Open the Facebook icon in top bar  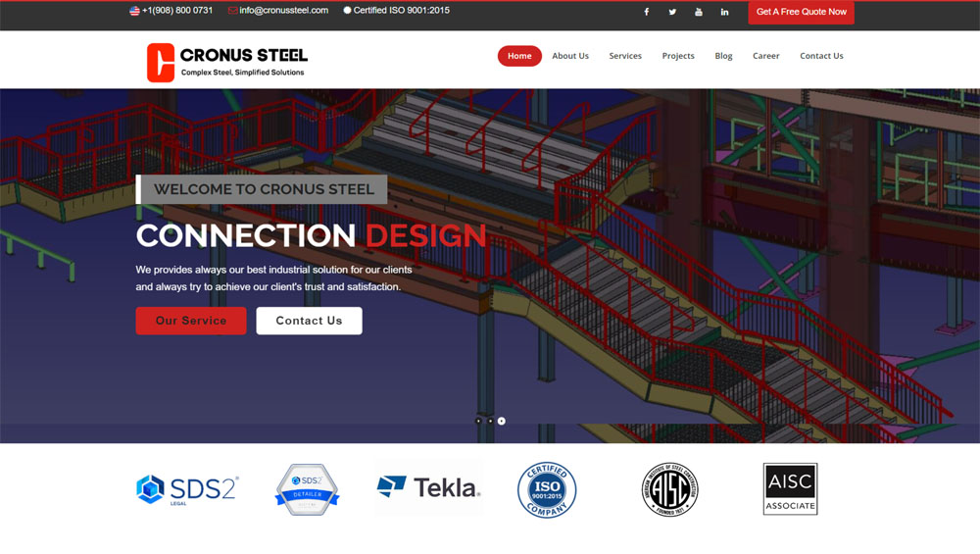click(646, 12)
